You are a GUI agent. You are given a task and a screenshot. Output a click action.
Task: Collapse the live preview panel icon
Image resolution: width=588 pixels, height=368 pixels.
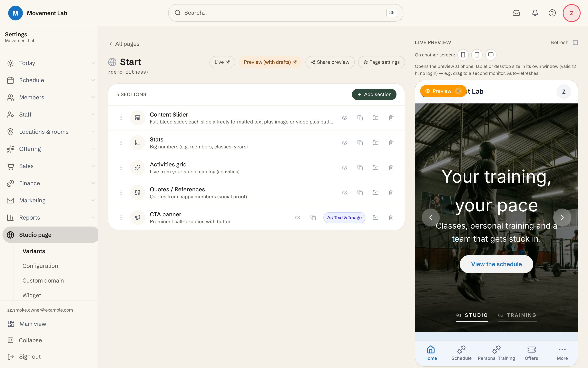575,43
